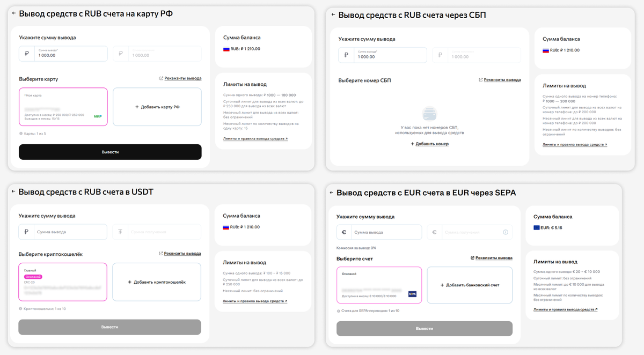644x355 pixels.
Task: Click 'Добавить криптокошелёк' tile
Action: pos(157,282)
